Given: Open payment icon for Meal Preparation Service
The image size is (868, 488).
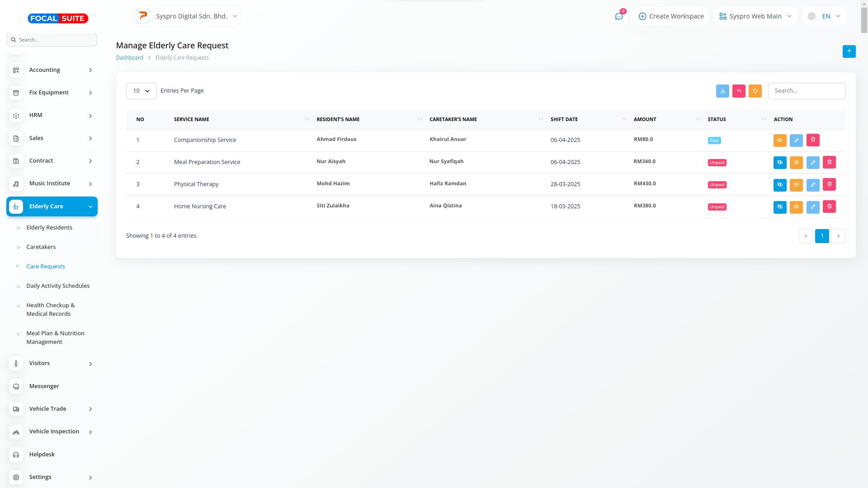Looking at the screenshot, I should [x=779, y=162].
